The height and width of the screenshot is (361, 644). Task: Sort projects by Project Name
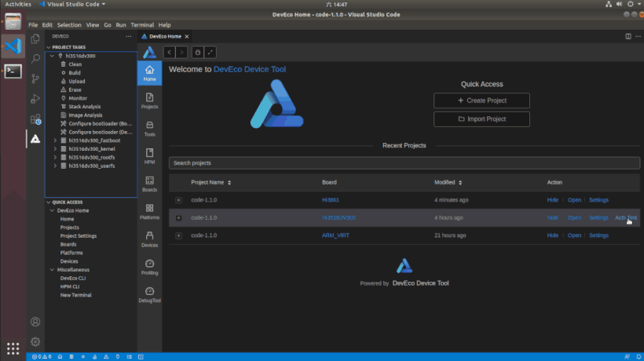[x=229, y=183]
